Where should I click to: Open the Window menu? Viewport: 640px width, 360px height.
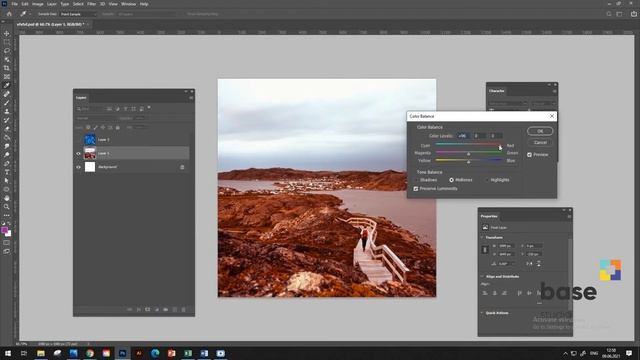click(128, 4)
